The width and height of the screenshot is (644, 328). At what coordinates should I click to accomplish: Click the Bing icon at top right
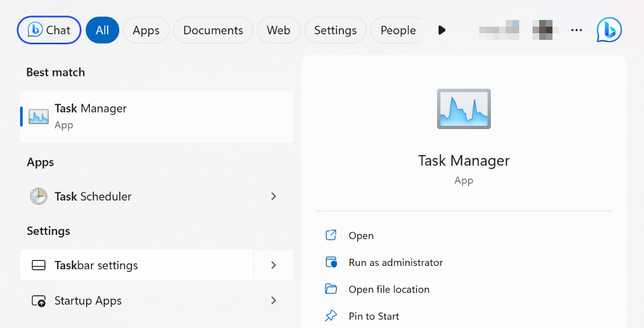(x=609, y=30)
